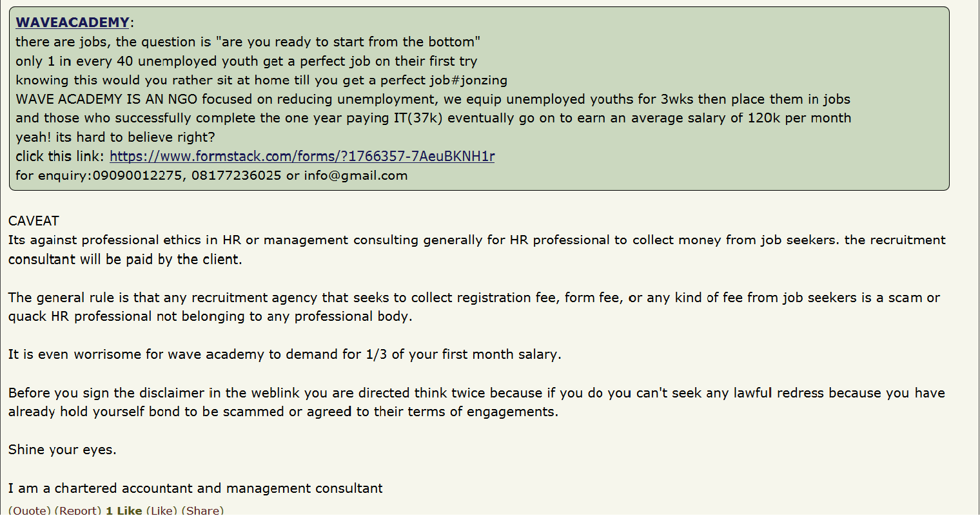Like the post using (Like) link
This screenshot has height=516, width=980.
tap(162, 510)
